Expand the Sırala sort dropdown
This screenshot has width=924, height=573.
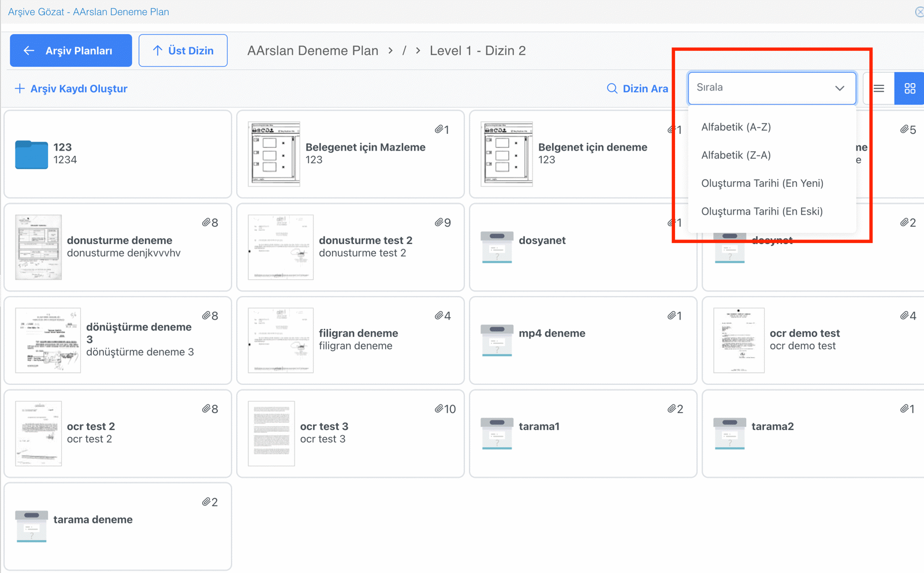tap(771, 88)
